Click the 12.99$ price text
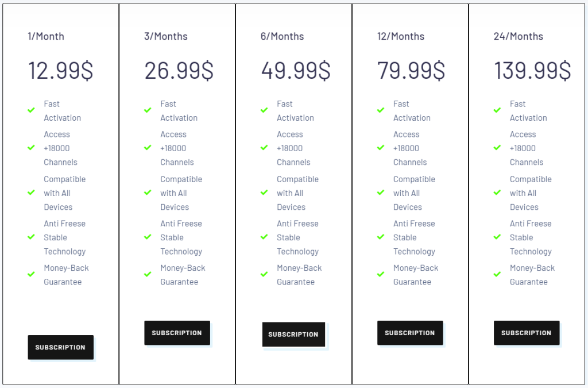 click(60, 70)
